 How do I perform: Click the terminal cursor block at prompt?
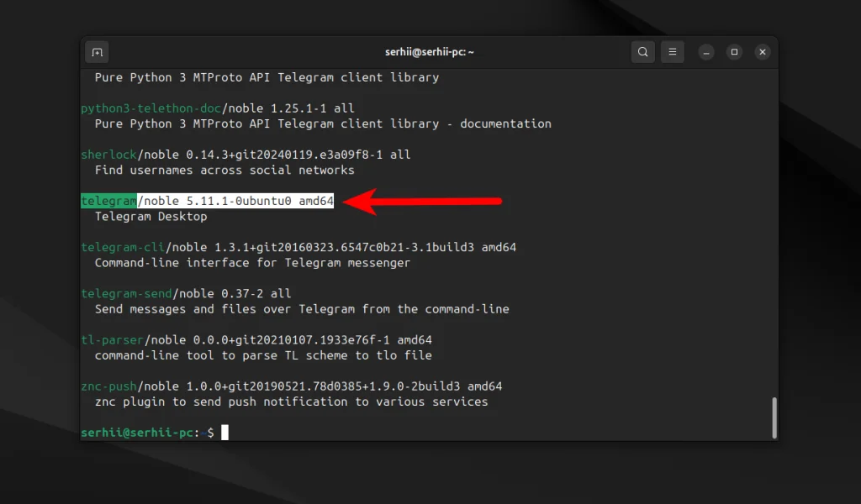click(x=224, y=433)
